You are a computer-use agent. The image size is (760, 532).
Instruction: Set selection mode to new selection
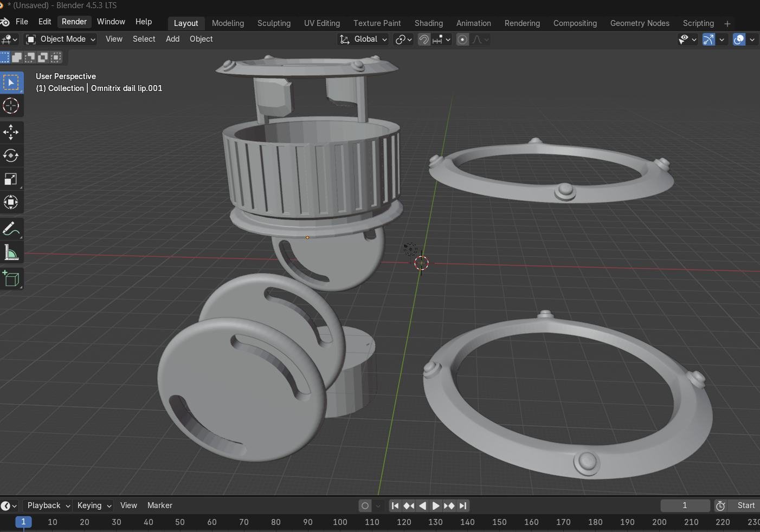tap(5, 57)
